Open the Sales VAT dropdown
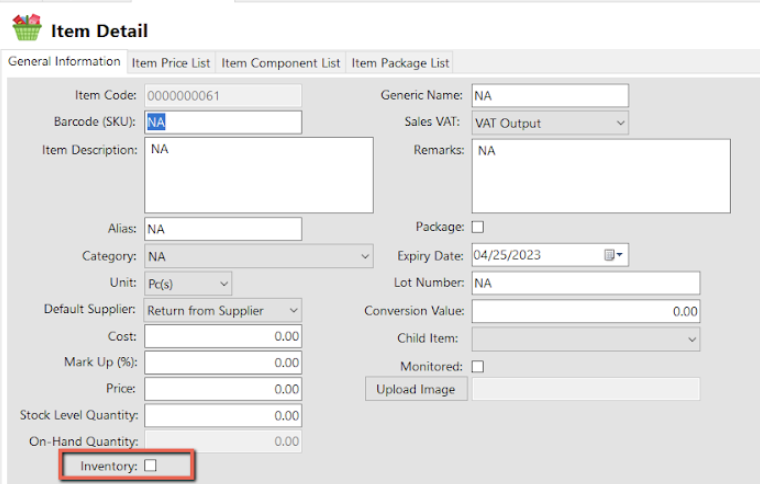The image size is (760, 484). pos(550,123)
